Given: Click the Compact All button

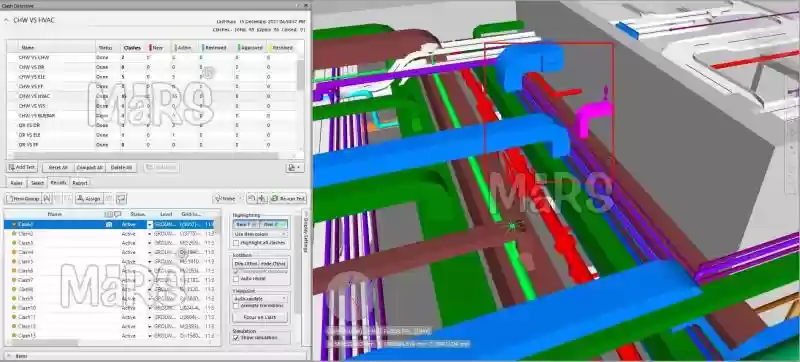Looking at the screenshot, I should tap(89, 167).
